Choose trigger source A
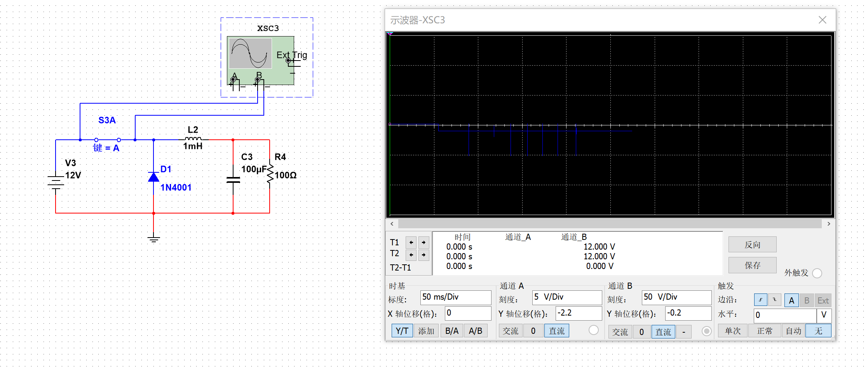The image size is (868, 368). tap(791, 300)
